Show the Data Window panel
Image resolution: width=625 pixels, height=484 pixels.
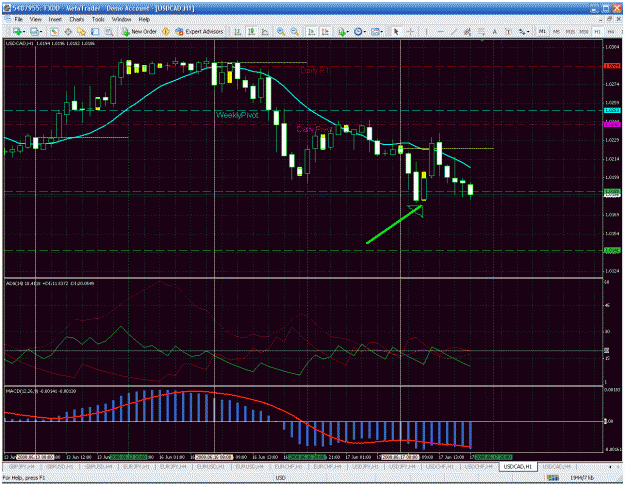tap(68, 31)
